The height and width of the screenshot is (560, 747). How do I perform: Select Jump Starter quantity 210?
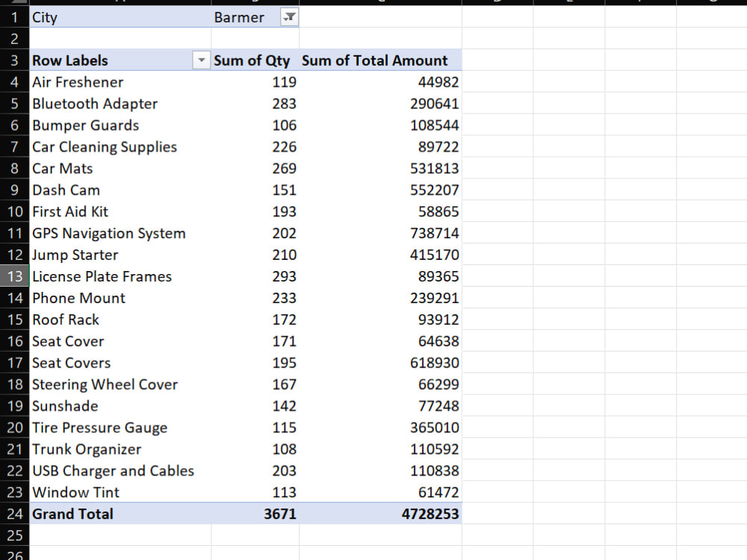255,255
